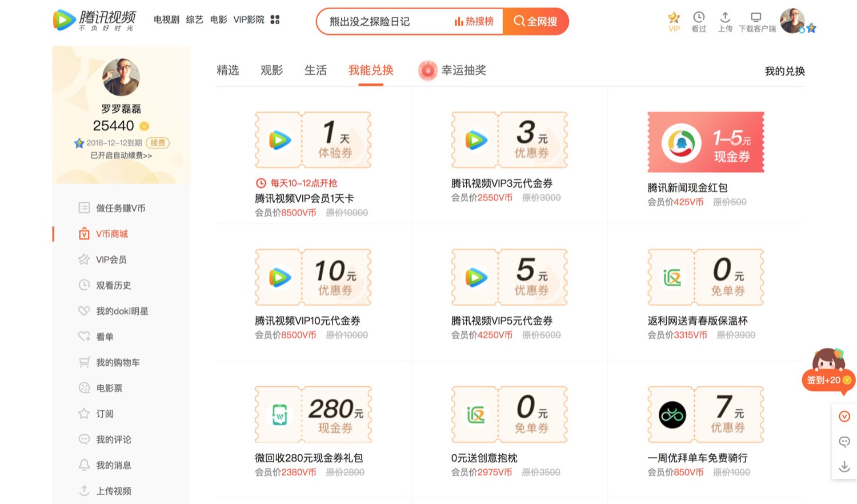
Task: Open the 7元优惠券 bike coupon thumbnail
Action: click(706, 414)
